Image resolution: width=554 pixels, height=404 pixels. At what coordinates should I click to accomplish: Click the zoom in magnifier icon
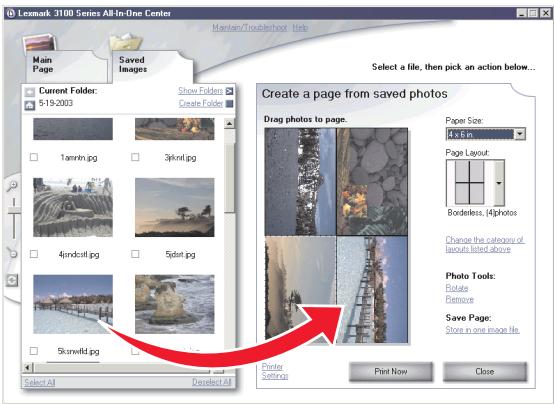(x=12, y=185)
